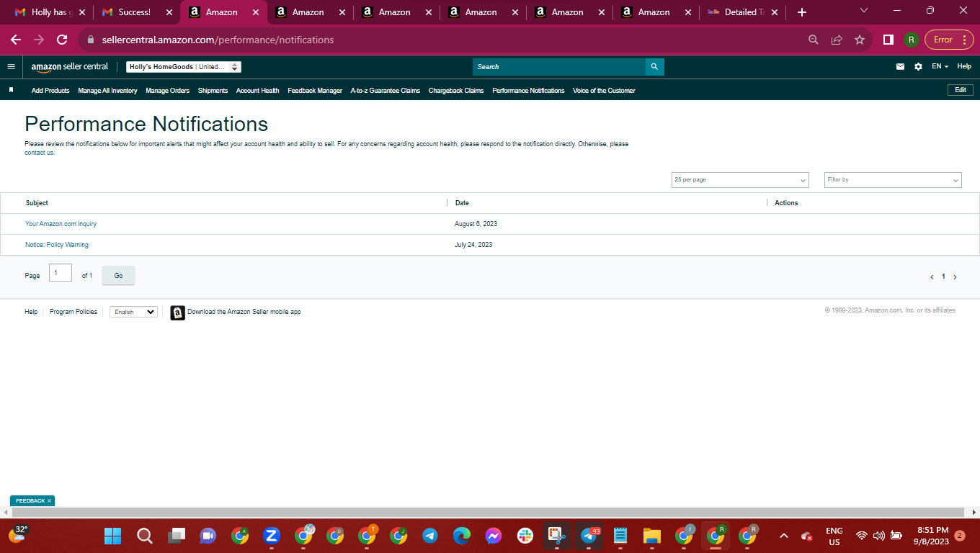The height and width of the screenshot is (553, 980).
Task: Reload the current page
Action: coord(62,40)
